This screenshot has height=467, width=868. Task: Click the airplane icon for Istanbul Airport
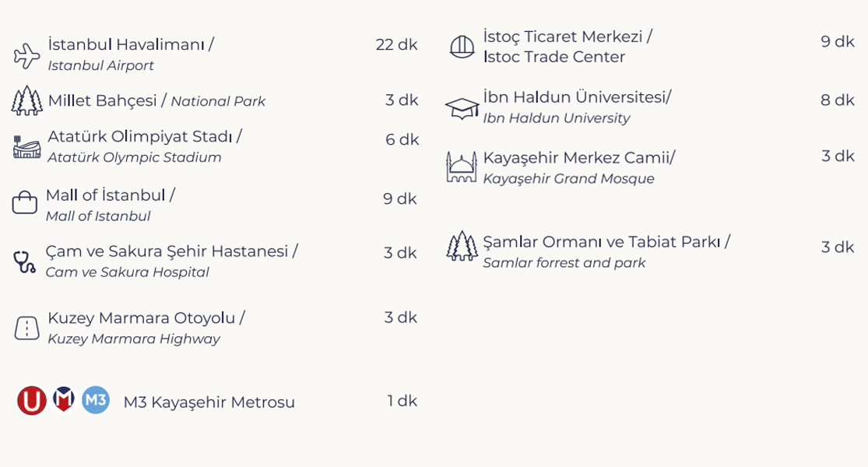pos(26,55)
